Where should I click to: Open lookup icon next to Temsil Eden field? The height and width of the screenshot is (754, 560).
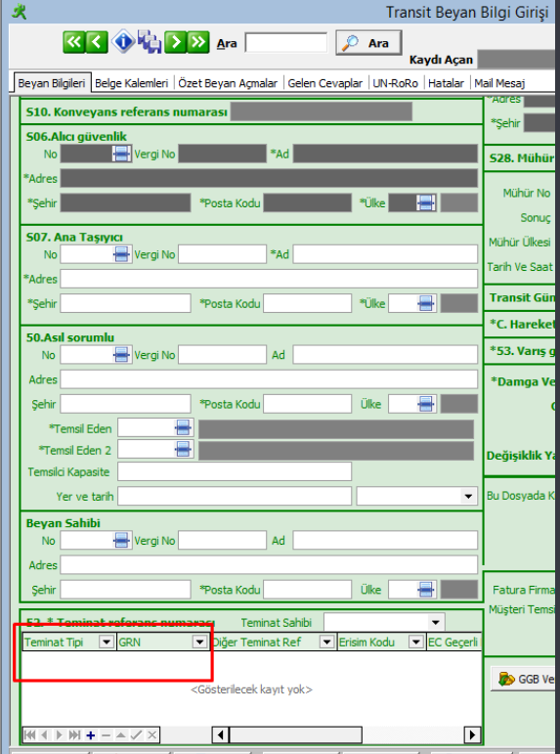(x=183, y=428)
